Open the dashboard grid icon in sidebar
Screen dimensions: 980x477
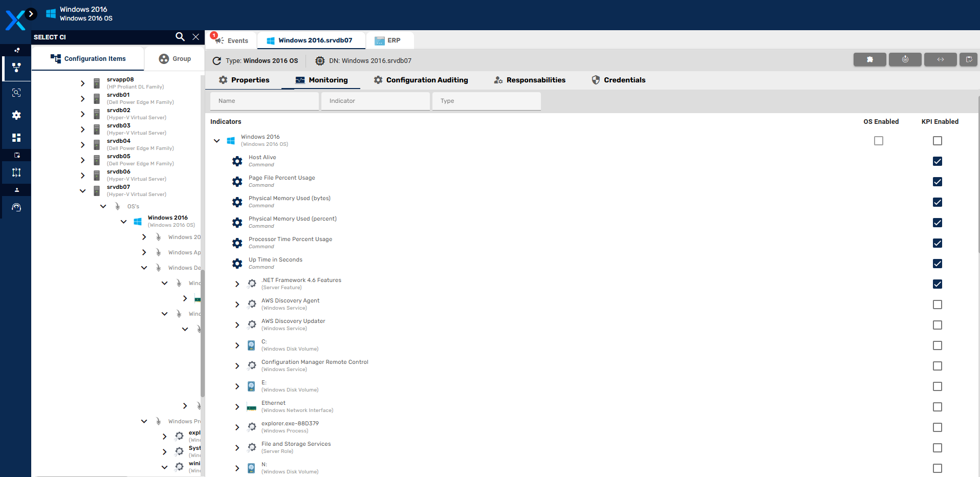coord(16,138)
